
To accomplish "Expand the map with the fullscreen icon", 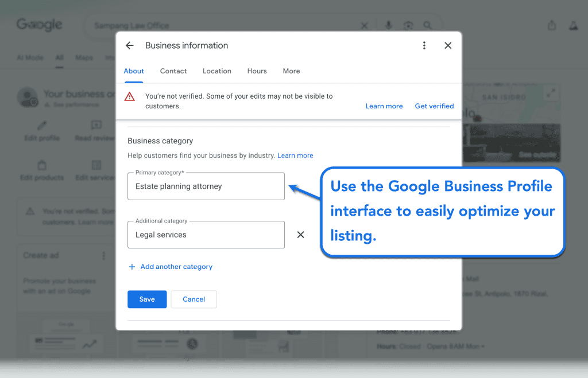I will (551, 93).
